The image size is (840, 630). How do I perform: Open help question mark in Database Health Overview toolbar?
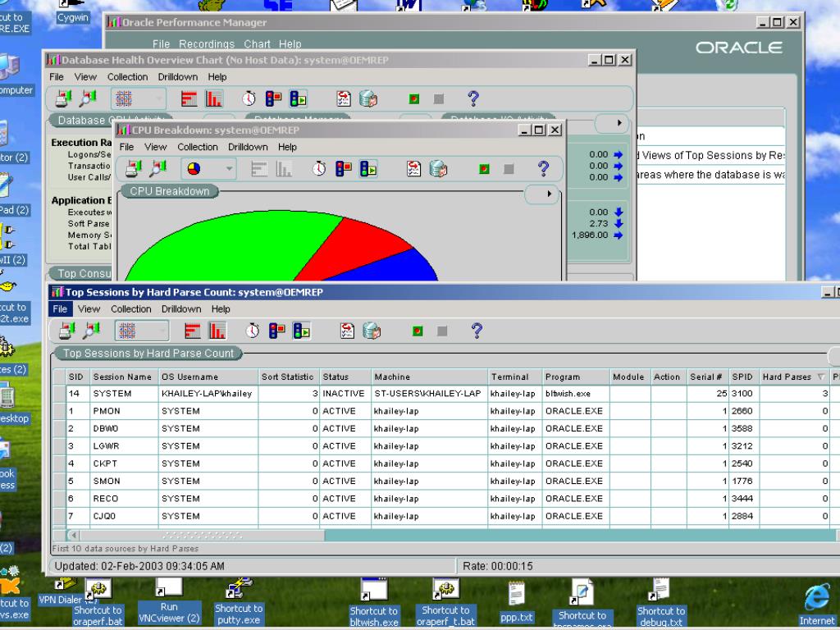pos(473,98)
